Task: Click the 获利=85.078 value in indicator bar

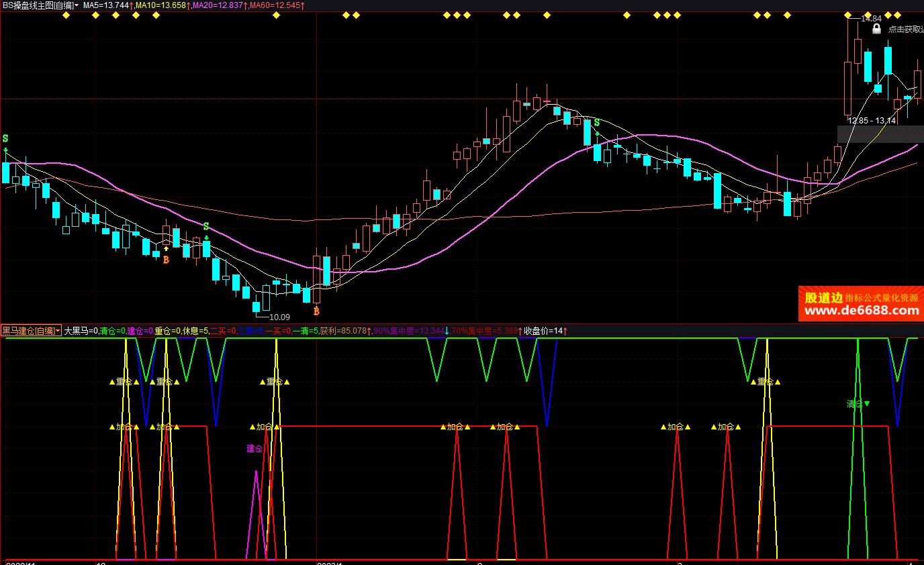Action: pos(345,330)
